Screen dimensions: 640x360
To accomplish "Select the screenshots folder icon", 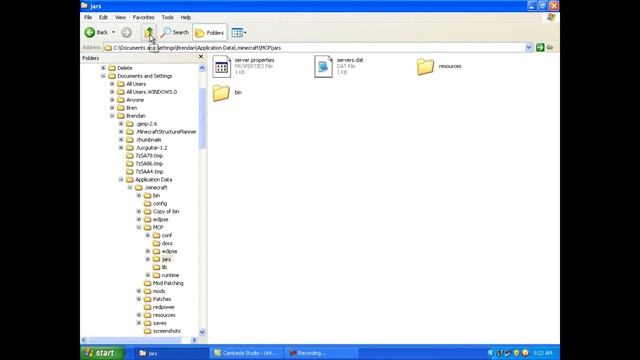I will [148, 331].
